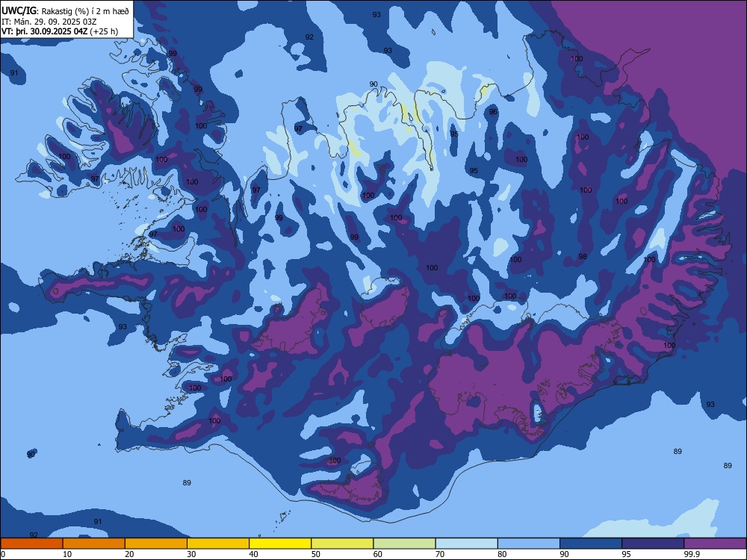This screenshot has height=560, width=747.
Task: Select the medium blue 90–95 legend swatch
Action: point(591,544)
